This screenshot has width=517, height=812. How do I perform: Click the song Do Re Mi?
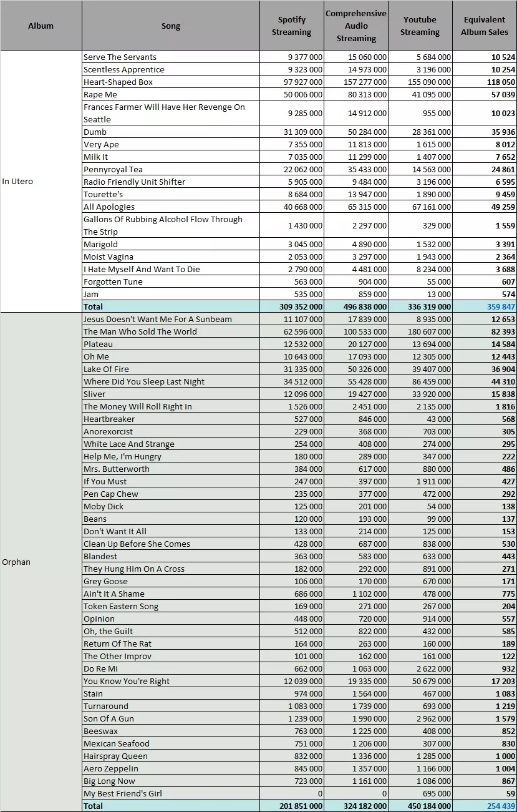point(171,668)
